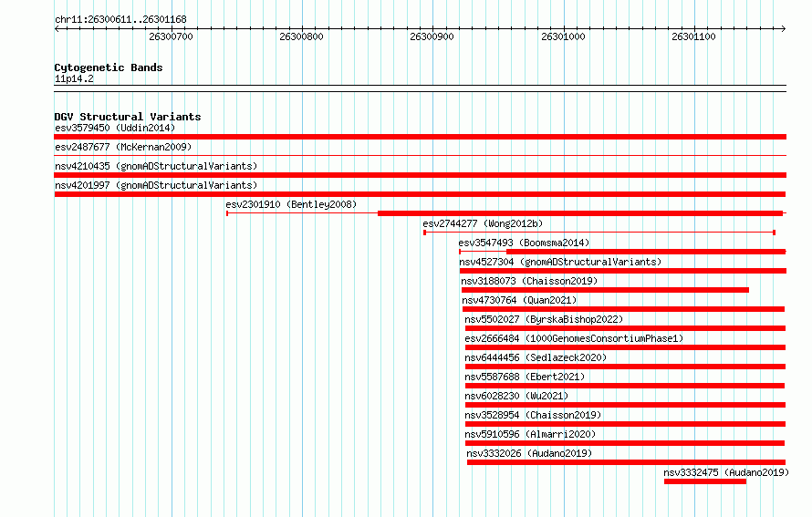Open nsv4201997 (gnomADStructuralVariants) variant
812x517 pixels.
click(x=156, y=185)
